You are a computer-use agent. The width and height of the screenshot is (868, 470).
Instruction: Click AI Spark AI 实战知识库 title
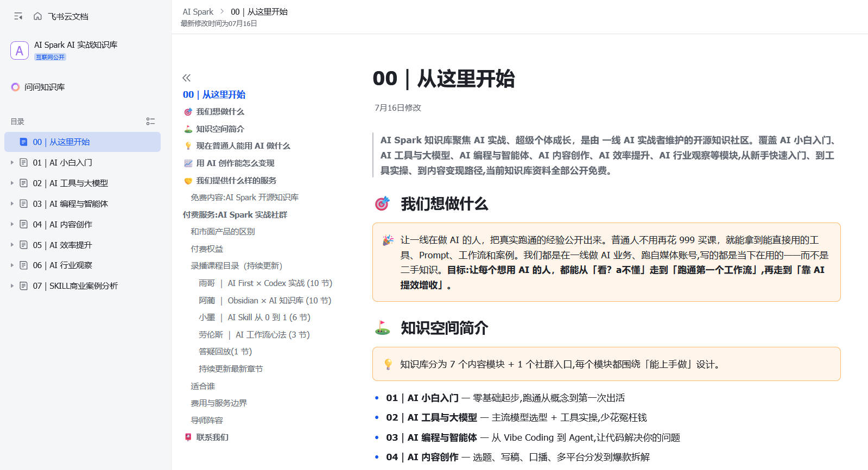(76, 45)
